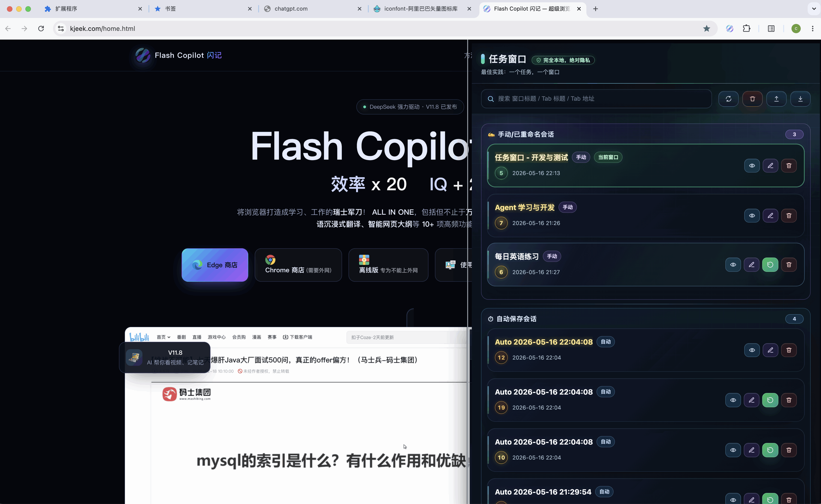The height and width of the screenshot is (504, 821).
Task: Click the red delete-all trash button in toolbar
Action: coord(752,99)
